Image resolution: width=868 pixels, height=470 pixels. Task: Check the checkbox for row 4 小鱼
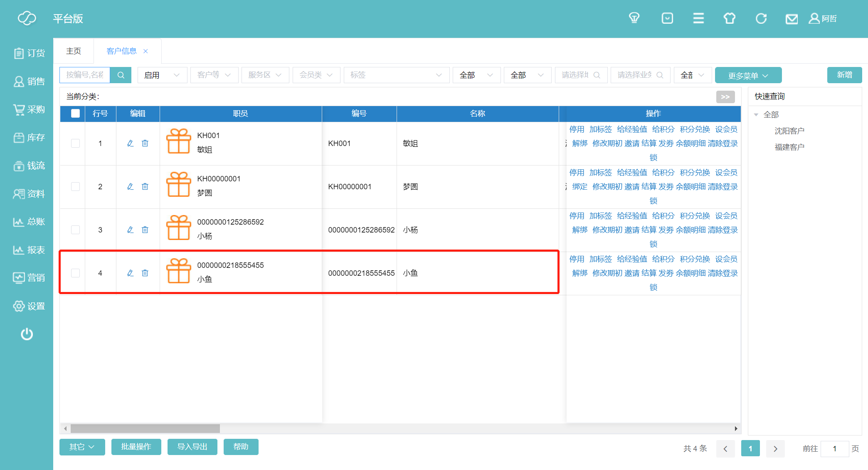click(75, 273)
